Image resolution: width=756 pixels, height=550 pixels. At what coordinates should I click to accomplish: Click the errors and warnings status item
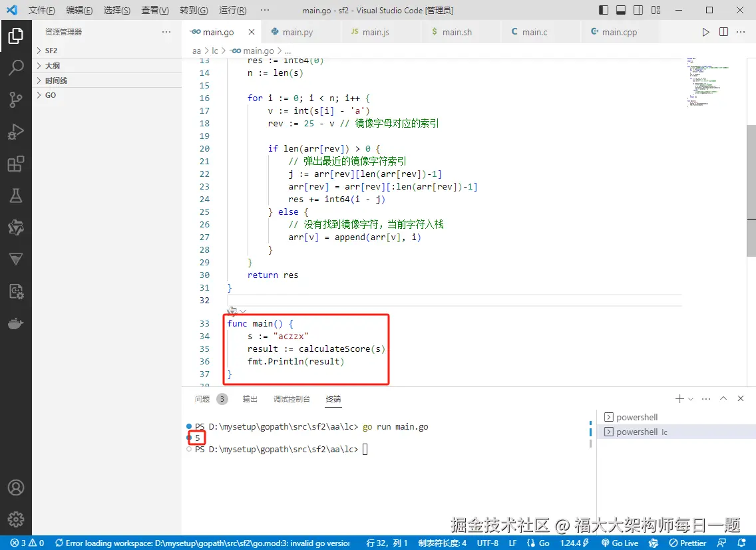(27, 543)
